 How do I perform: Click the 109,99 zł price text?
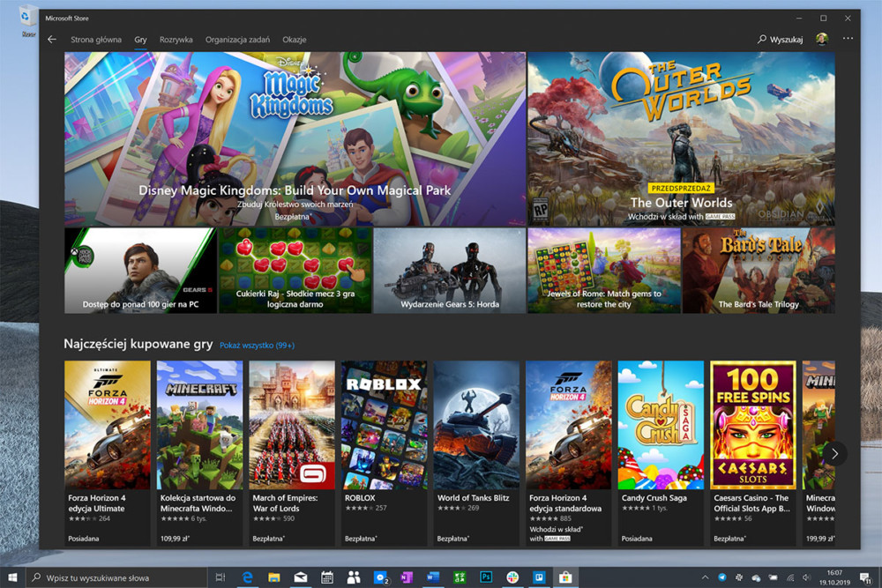pos(175,539)
